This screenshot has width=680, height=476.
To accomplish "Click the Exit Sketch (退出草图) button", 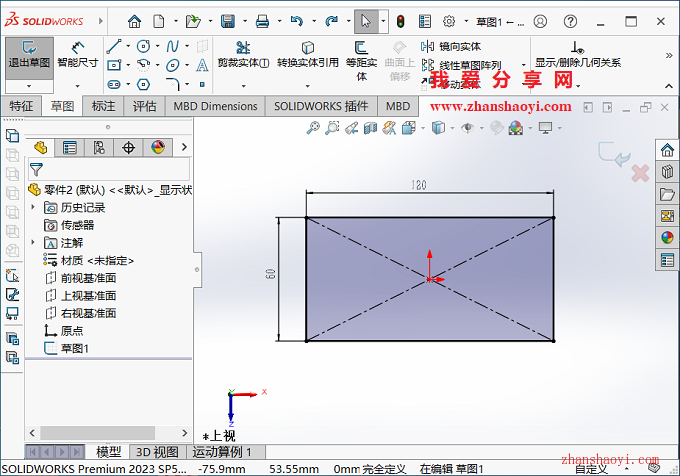I will tap(29, 58).
